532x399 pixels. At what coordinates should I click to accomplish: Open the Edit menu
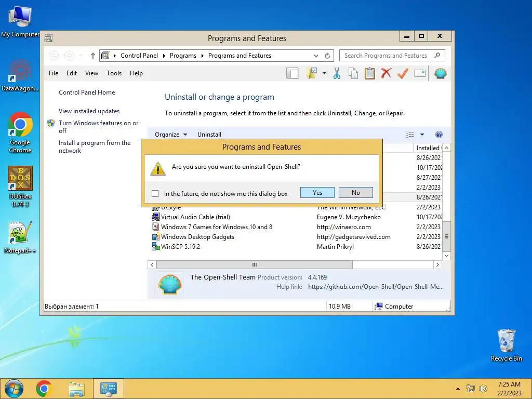[x=72, y=73]
